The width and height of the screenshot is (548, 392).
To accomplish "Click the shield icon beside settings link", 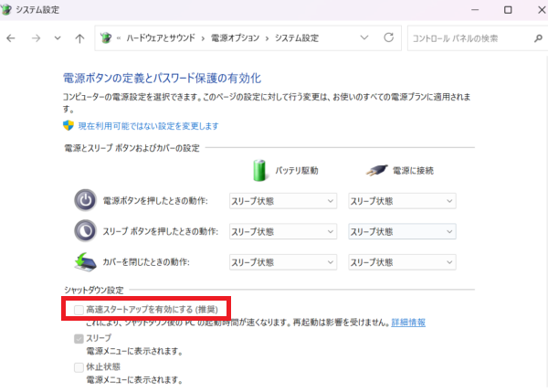I will (x=68, y=125).
